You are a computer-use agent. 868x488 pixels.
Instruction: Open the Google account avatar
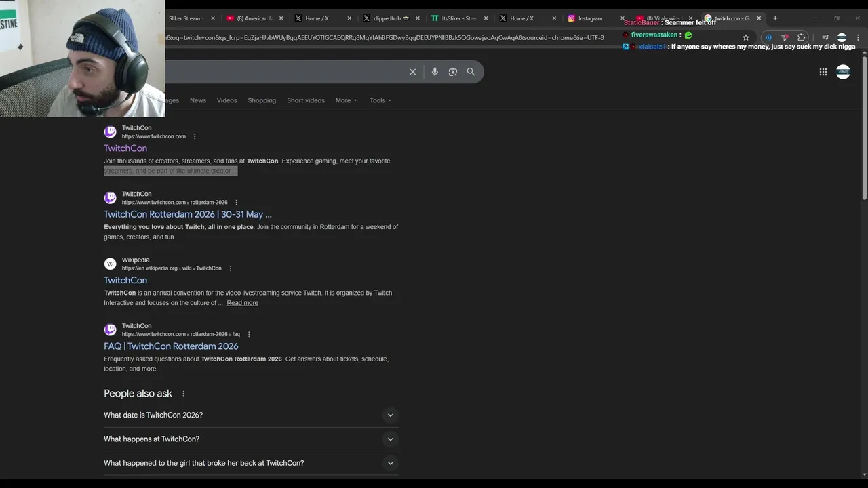843,72
